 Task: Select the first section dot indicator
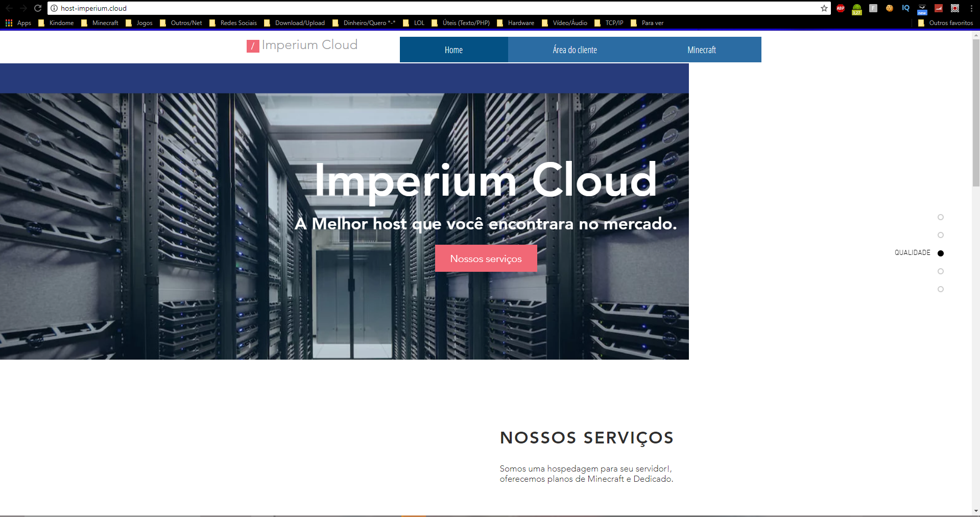pyautogui.click(x=941, y=217)
